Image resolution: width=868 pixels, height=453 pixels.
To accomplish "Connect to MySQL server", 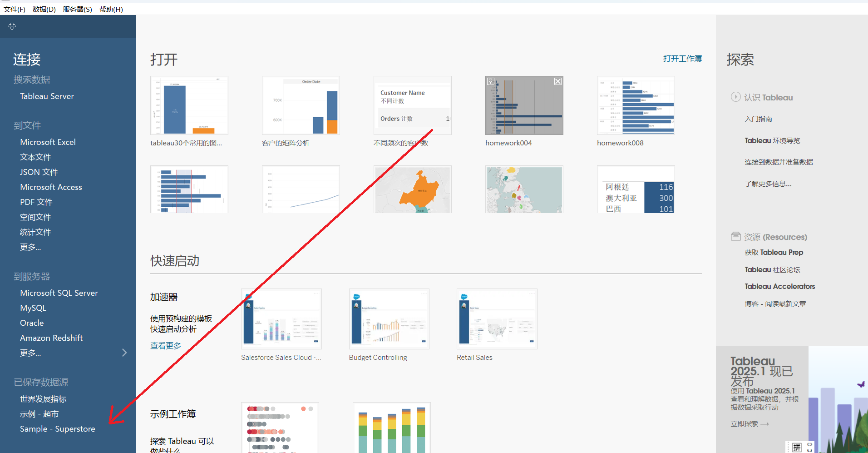I will click(33, 308).
